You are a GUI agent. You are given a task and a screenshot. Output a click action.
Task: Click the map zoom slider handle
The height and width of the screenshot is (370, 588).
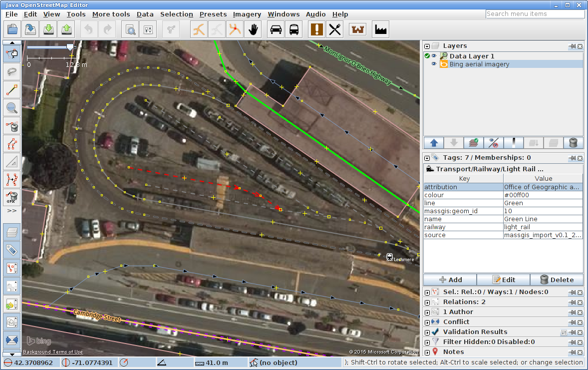click(x=70, y=47)
